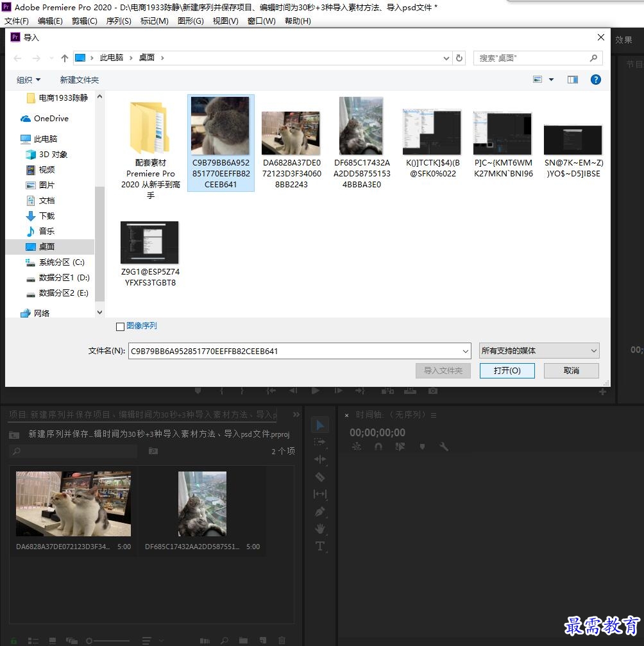Select the Razor tool
This screenshot has width=644, height=646.
point(319,477)
